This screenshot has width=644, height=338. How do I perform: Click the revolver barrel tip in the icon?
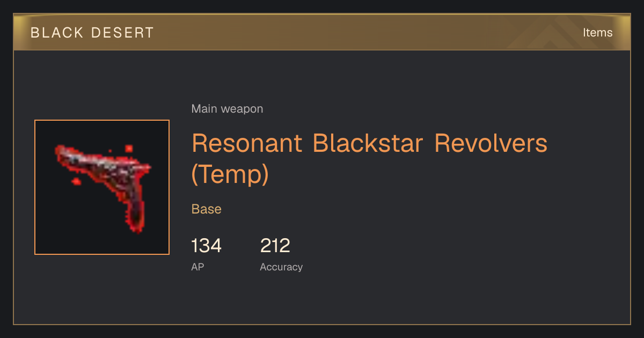(60, 151)
